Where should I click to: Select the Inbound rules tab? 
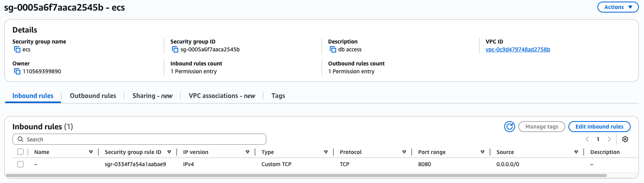(x=33, y=96)
